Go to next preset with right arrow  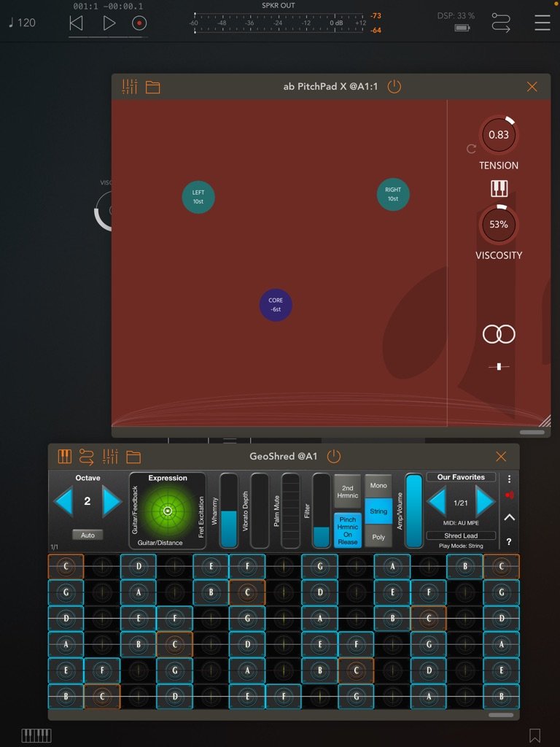click(x=486, y=501)
